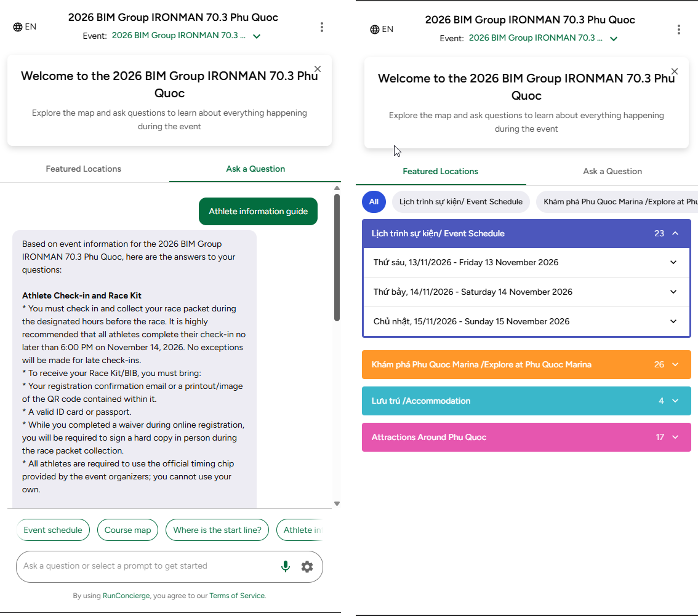
Task: Click the microphone voice input icon
Action: (x=286, y=566)
